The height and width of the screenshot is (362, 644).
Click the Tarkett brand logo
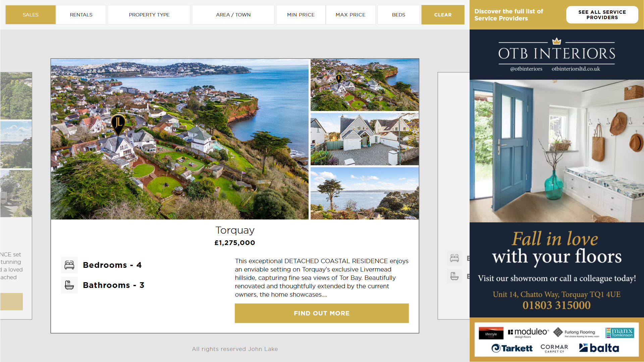(x=512, y=348)
